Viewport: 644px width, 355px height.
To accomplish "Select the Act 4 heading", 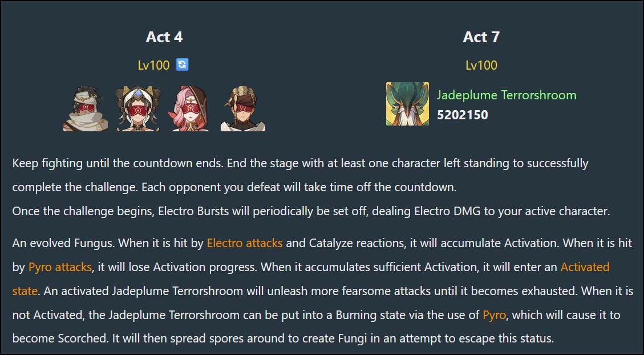I will [x=164, y=37].
